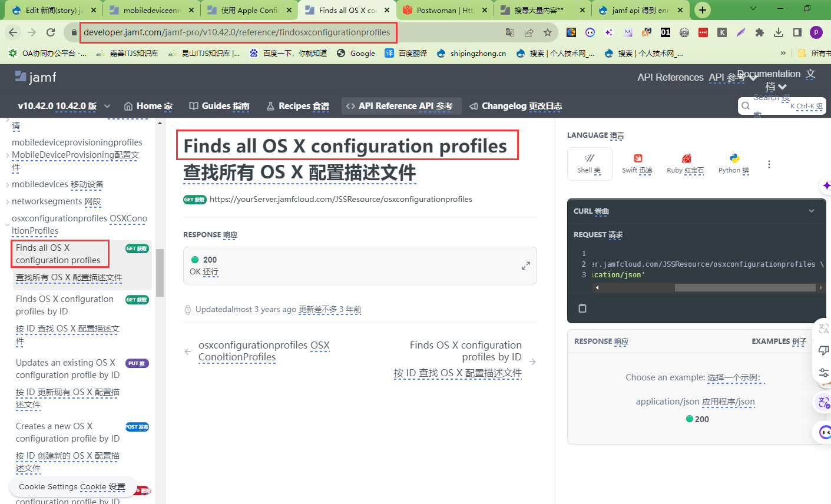
Task: Open more languages three-dot menu
Action: coord(769,164)
